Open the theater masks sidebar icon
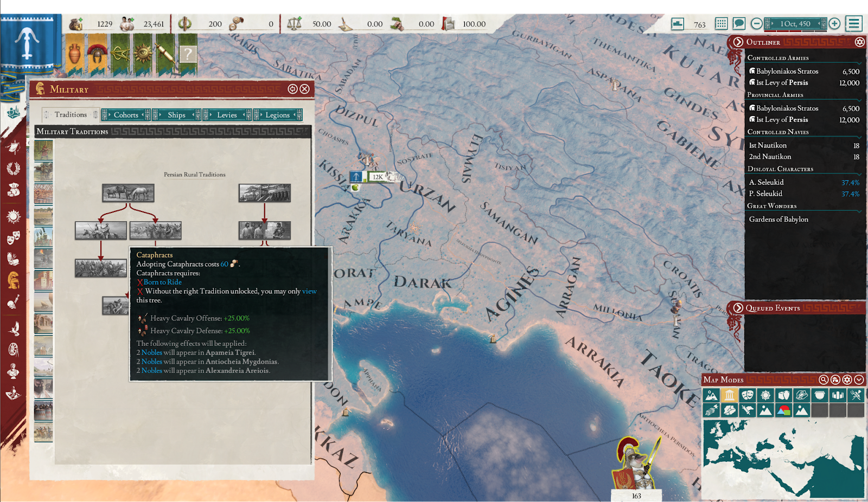The width and height of the screenshot is (868, 502). click(x=13, y=237)
